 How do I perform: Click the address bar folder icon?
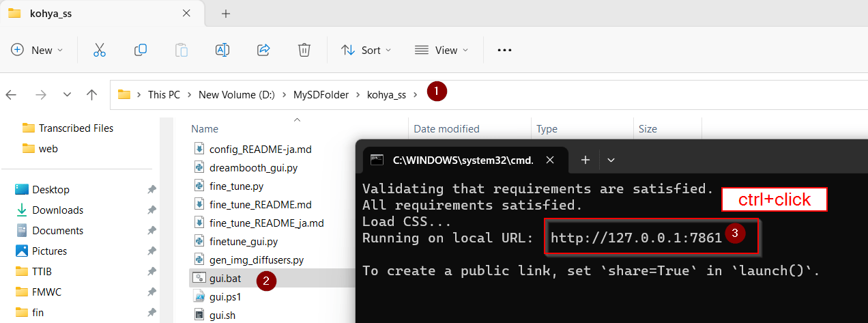click(x=124, y=95)
